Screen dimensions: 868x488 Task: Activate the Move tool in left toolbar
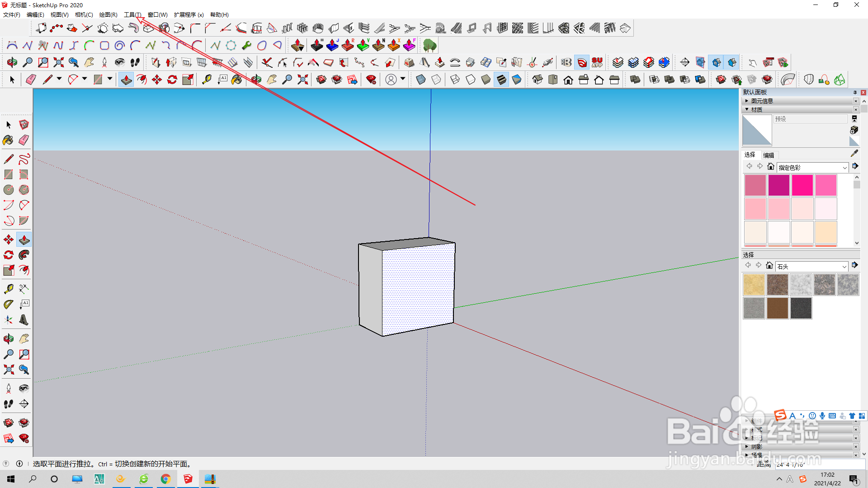[x=9, y=239]
